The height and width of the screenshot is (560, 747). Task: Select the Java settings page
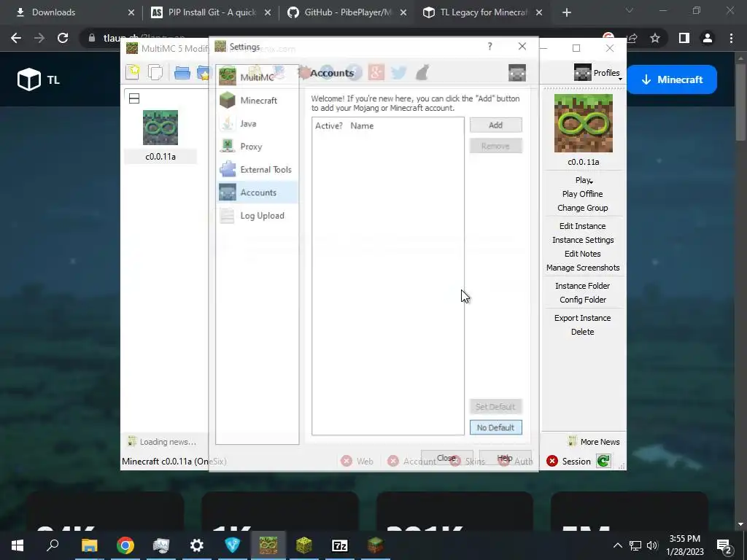click(258, 123)
